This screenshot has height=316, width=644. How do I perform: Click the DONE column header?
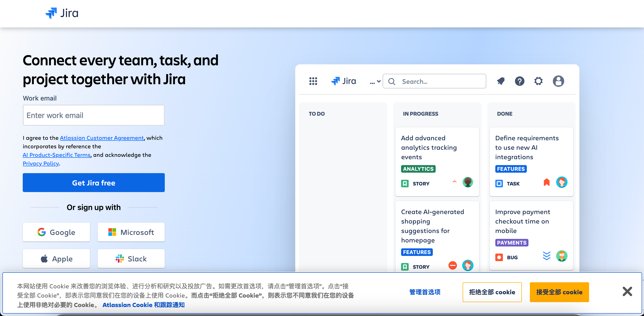(504, 114)
